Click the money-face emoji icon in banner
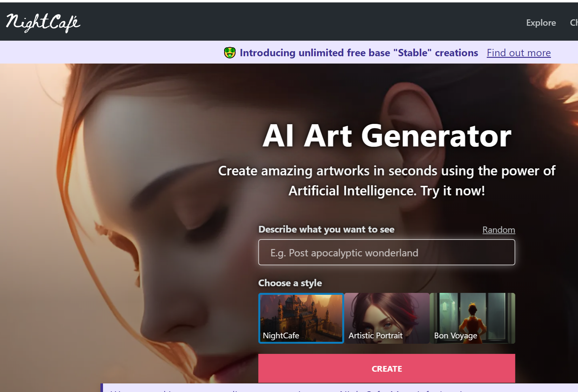 coord(230,52)
